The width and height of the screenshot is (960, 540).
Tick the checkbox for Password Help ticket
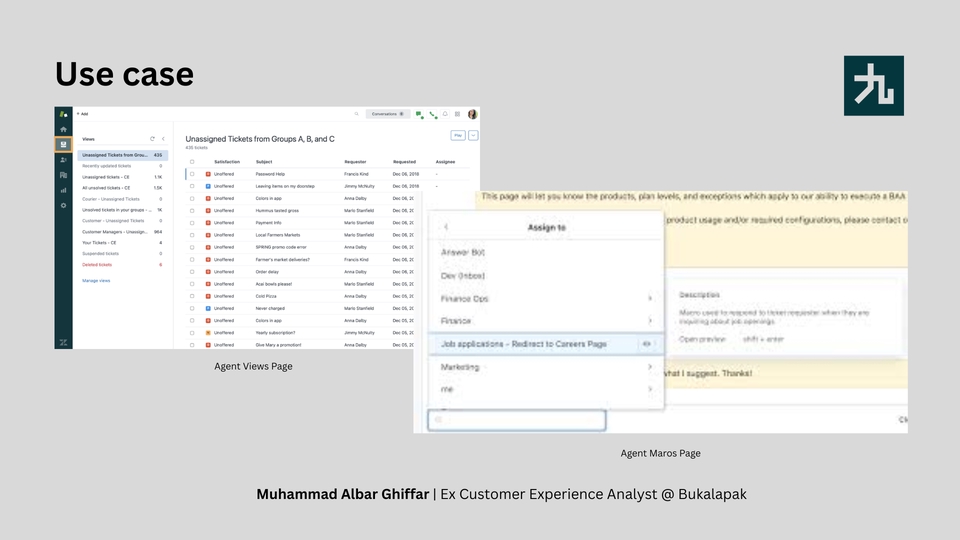click(x=192, y=174)
